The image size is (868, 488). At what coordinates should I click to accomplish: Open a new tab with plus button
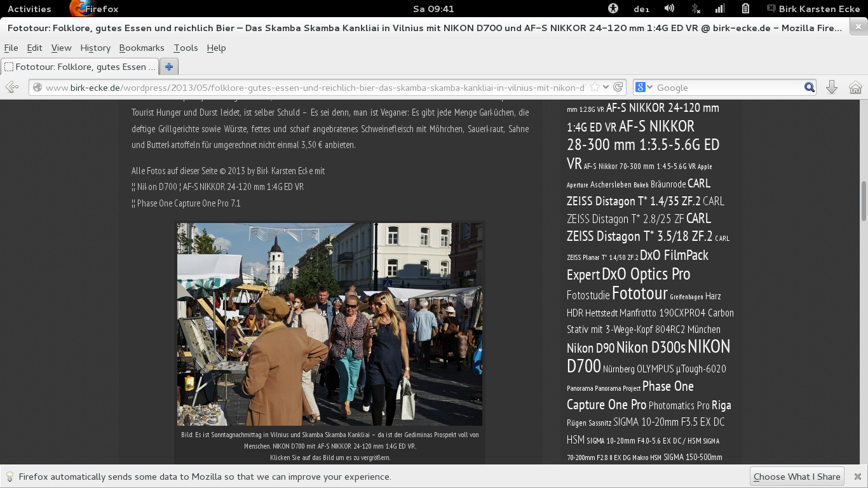coord(169,67)
